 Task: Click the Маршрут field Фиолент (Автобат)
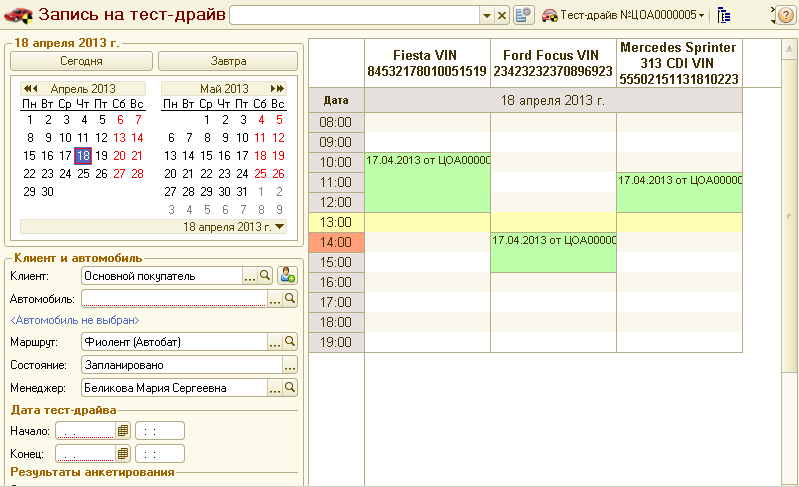(x=174, y=342)
